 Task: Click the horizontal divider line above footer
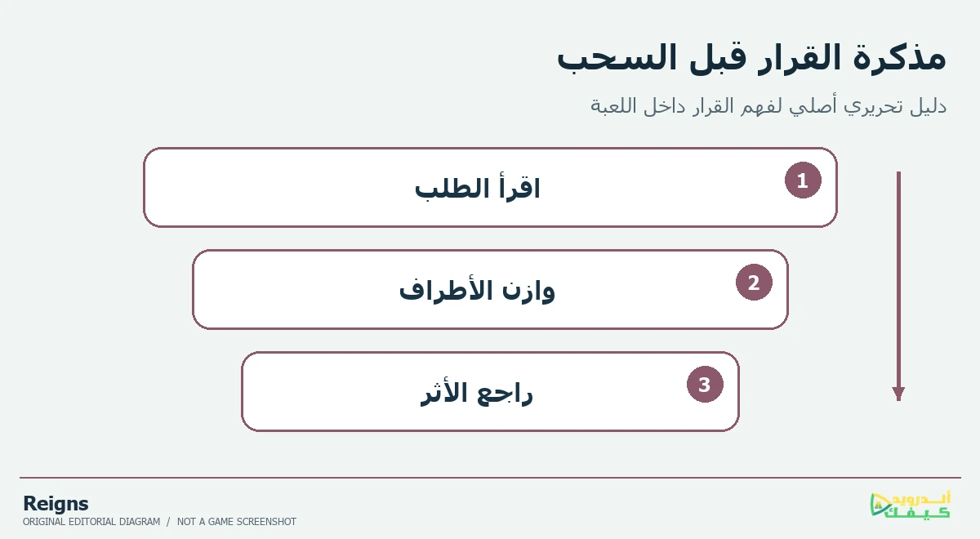(490, 478)
